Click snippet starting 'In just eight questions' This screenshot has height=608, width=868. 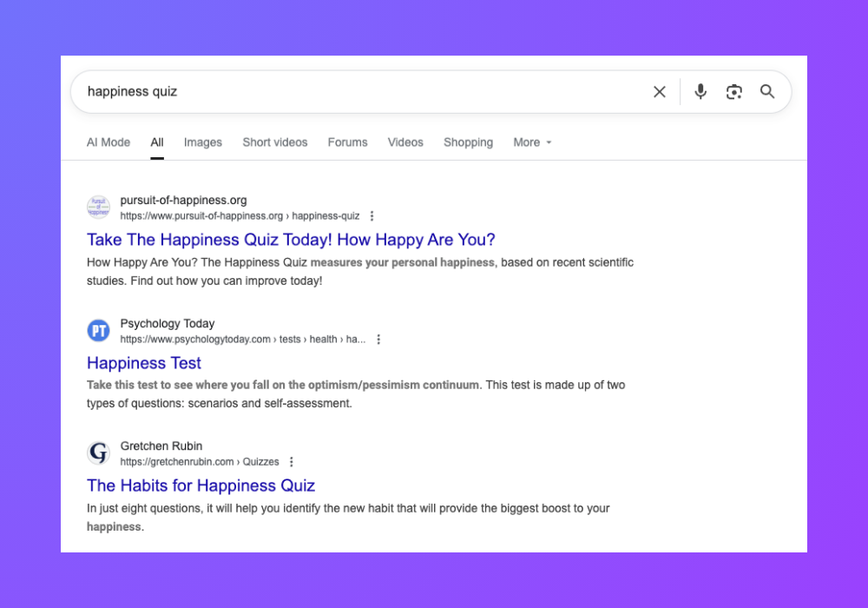pos(348,517)
